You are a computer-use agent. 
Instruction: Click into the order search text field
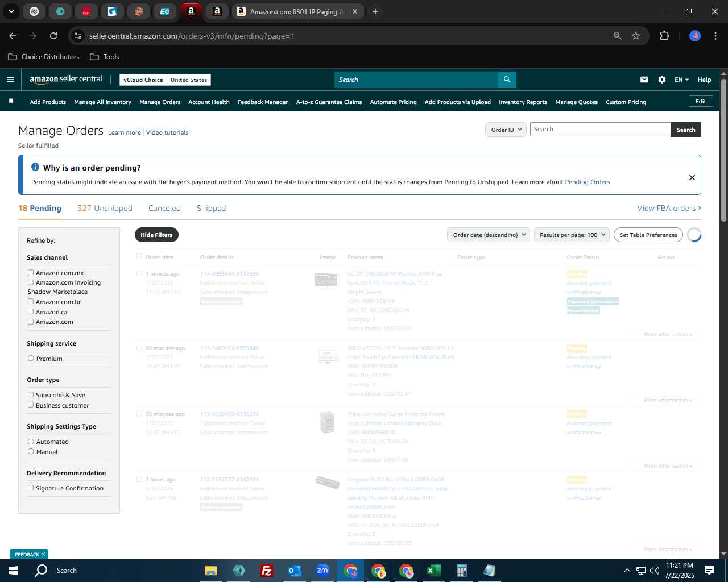tap(601, 130)
